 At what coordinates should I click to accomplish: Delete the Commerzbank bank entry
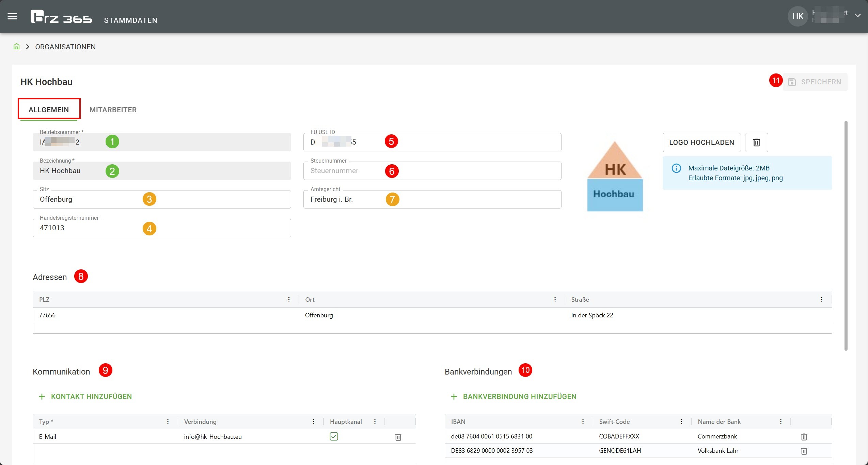(804, 437)
